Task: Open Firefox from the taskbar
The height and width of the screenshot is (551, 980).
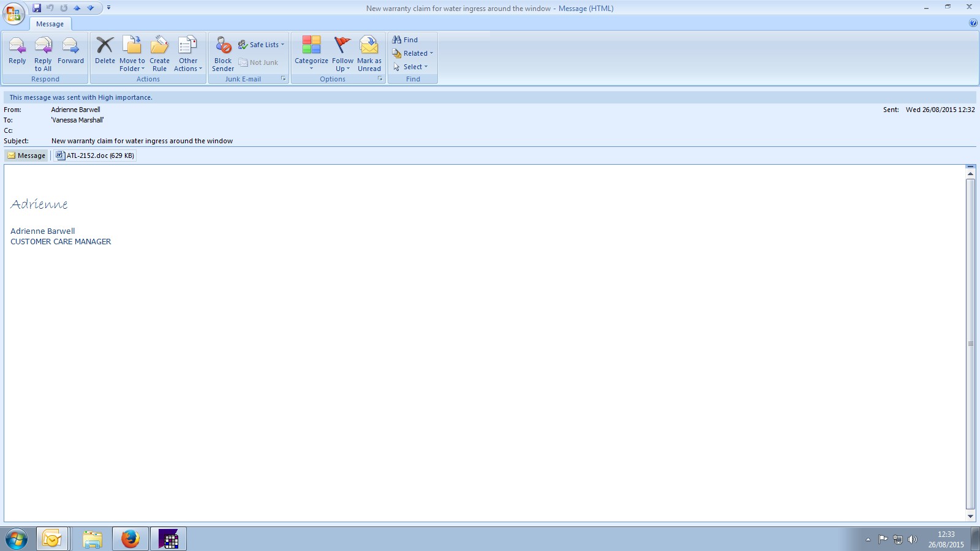Action: 130,539
